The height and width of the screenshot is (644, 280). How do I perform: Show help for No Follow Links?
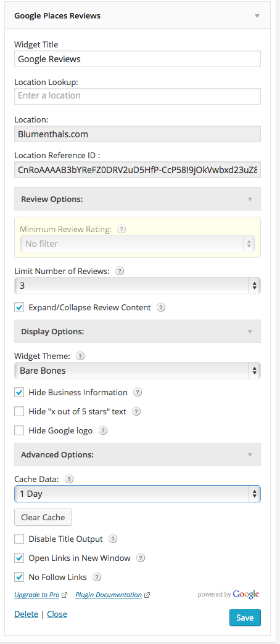[97, 577]
